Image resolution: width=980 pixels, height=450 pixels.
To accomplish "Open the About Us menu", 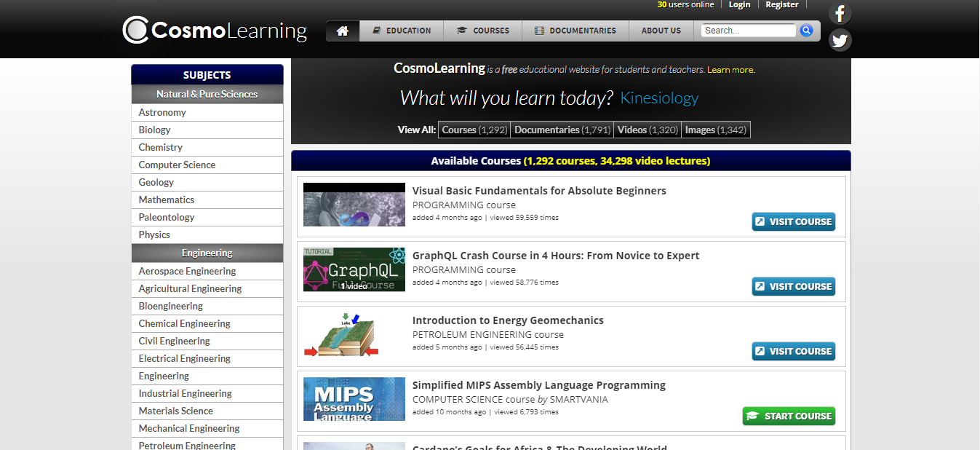I will click(661, 31).
